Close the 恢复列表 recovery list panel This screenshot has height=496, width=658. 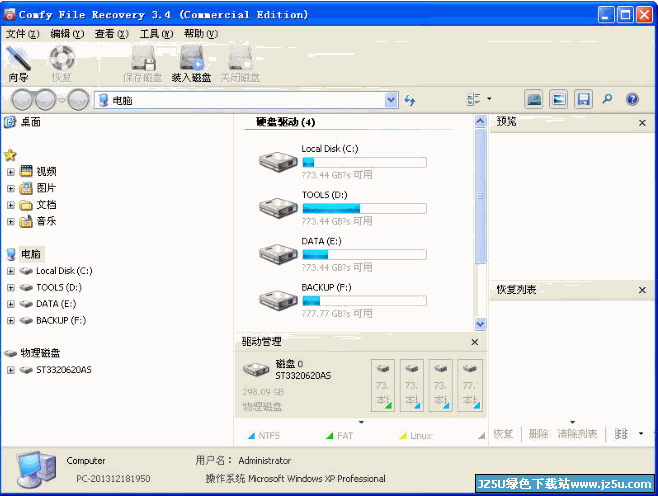click(642, 290)
